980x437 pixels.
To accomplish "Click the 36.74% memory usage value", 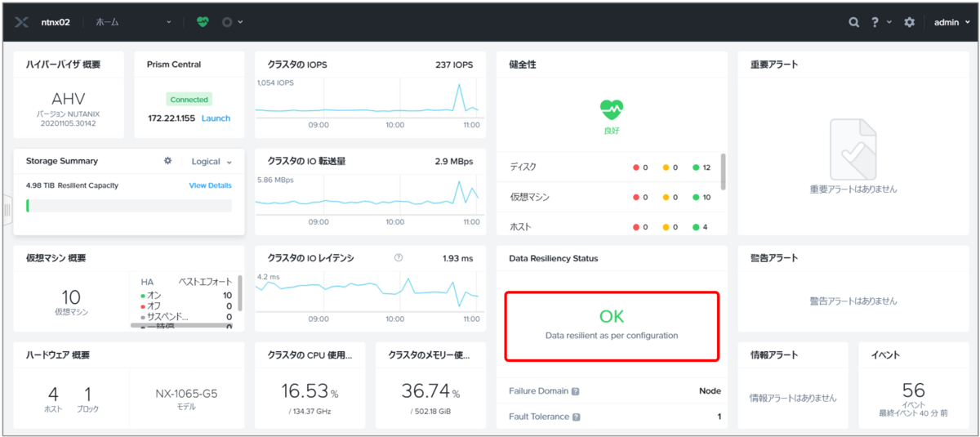I will click(x=430, y=390).
